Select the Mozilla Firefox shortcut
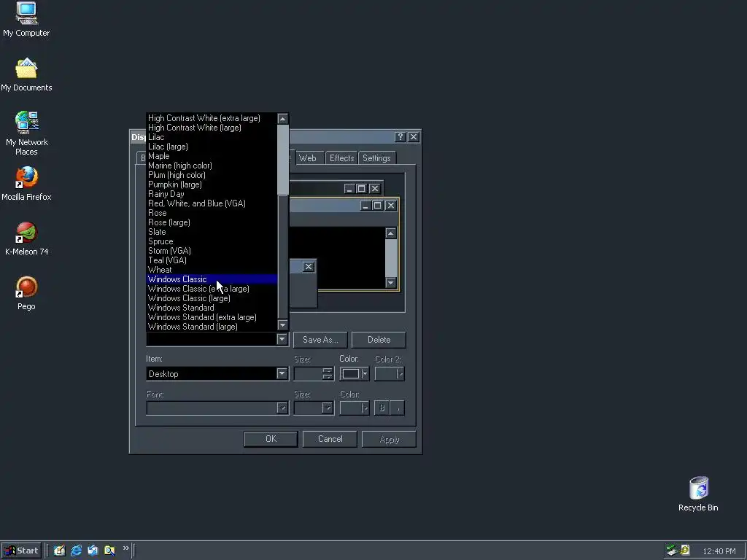Viewport: 747px width, 560px height. pos(26,183)
